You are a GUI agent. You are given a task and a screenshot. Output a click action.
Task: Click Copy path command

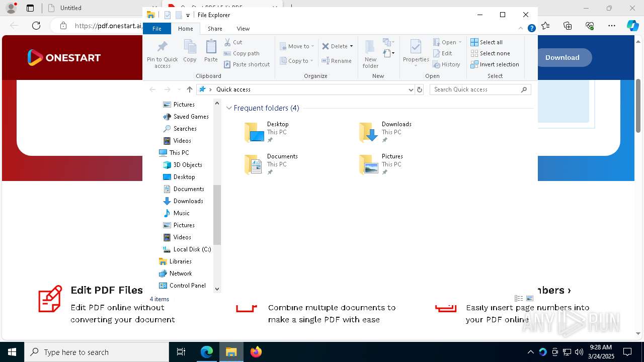click(x=242, y=53)
